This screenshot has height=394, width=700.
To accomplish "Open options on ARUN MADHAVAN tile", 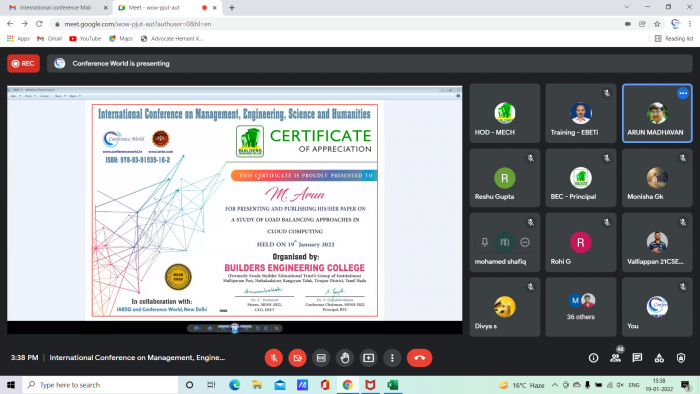I will coord(683,93).
